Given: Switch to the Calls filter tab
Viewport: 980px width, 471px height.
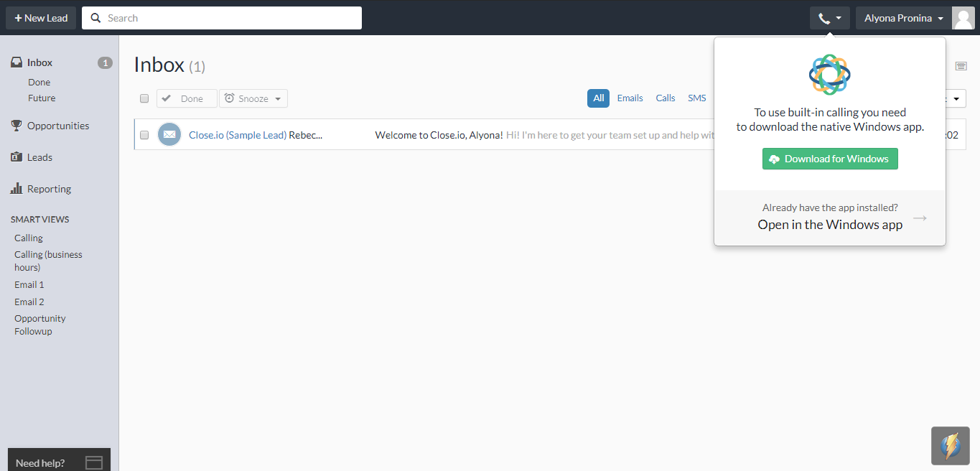Looking at the screenshot, I should click(x=665, y=98).
